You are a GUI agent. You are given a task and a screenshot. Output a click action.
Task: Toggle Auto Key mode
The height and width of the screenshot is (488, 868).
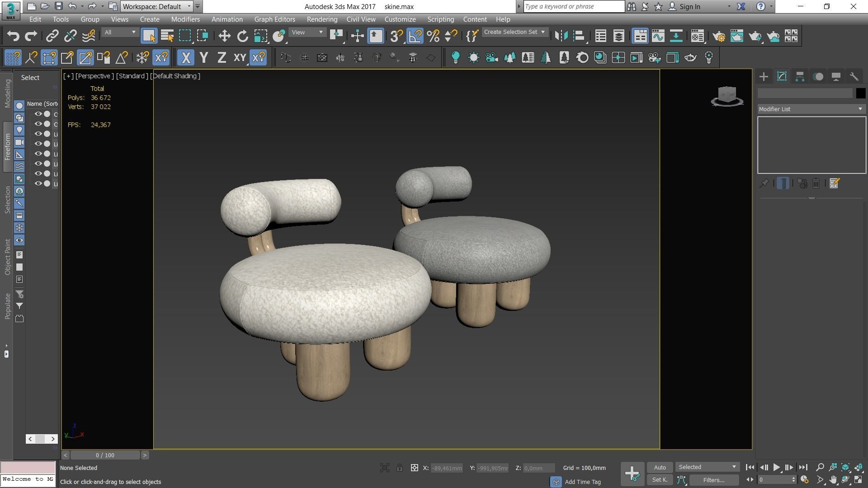[660, 468]
